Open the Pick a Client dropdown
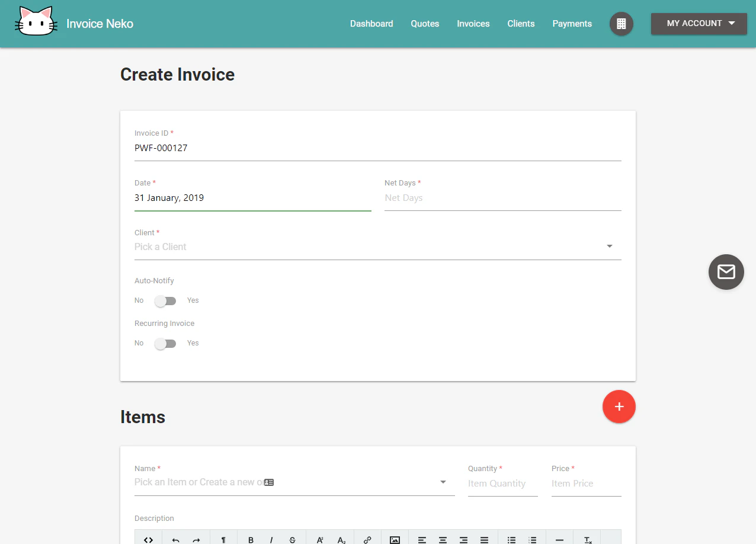The height and width of the screenshot is (544, 756). [378, 247]
